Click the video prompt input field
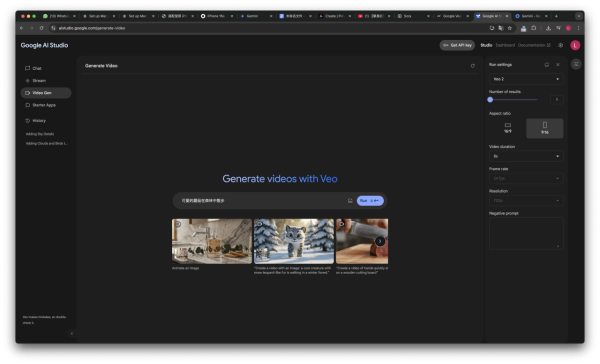This screenshot has height=364, width=600. point(262,201)
